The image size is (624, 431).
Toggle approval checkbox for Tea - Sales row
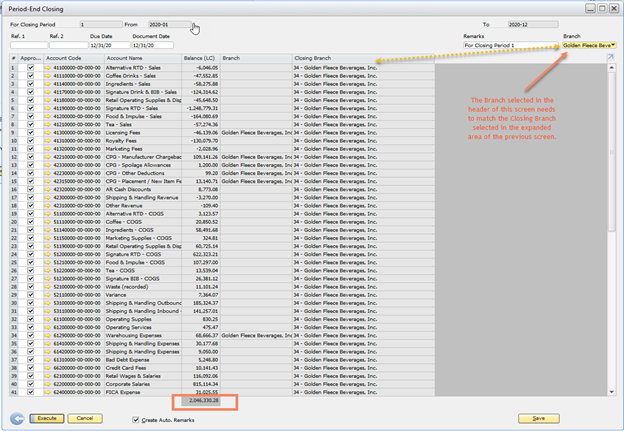tap(31, 124)
